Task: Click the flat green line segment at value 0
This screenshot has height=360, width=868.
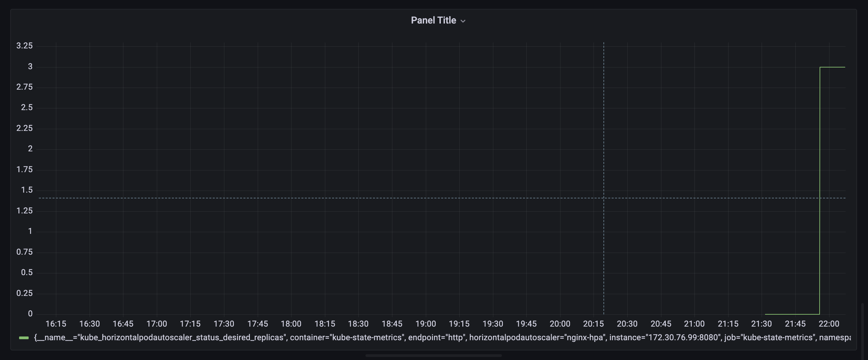Action: pyautogui.click(x=792, y=314)
